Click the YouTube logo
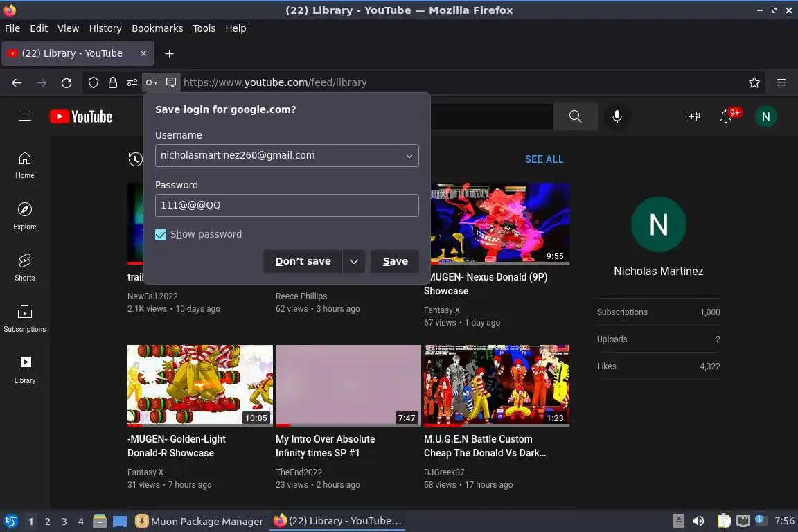 pyautogui.click(x=81, y=116)
